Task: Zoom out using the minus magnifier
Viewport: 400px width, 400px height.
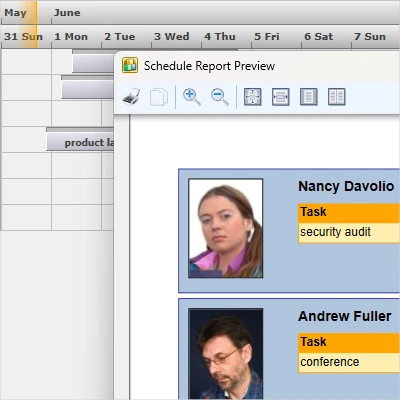Action: pyautogui.click(x=220, y=97)
